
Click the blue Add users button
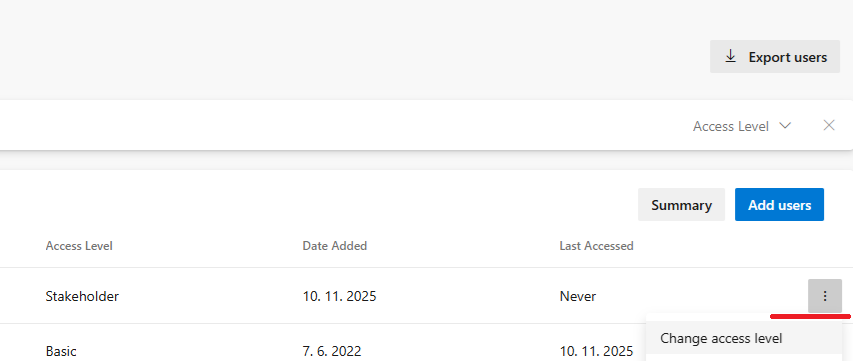coord(779,205)
